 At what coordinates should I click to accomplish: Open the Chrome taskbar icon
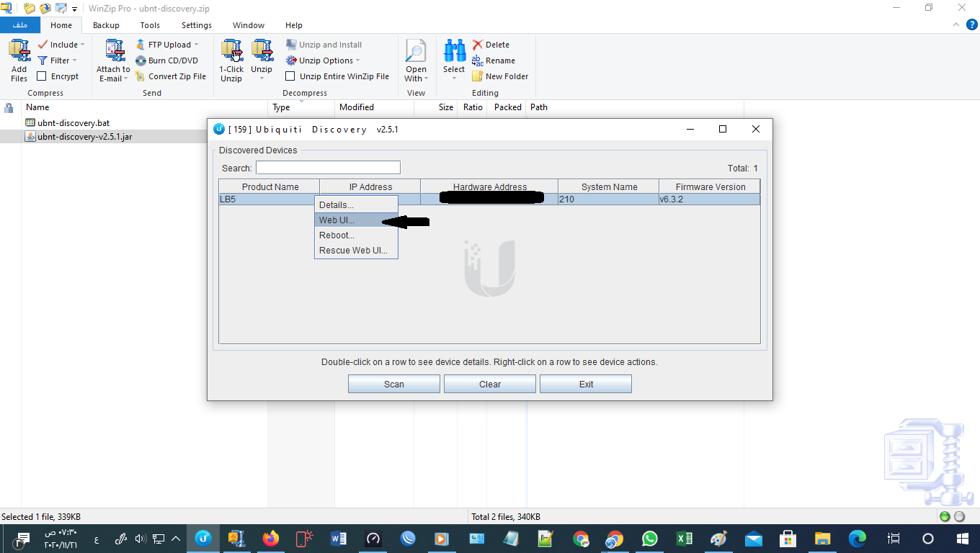pos(581,538)
